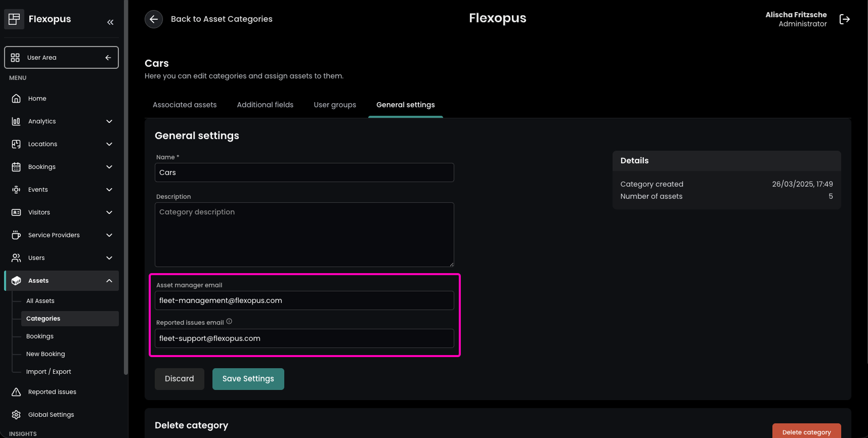Select the Additional fields tab
The image size is (868, 438).
[265, 105]
